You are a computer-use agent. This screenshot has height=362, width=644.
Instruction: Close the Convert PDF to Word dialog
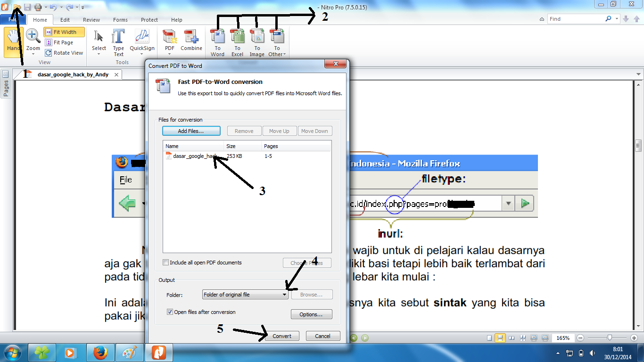pos(336,64)
